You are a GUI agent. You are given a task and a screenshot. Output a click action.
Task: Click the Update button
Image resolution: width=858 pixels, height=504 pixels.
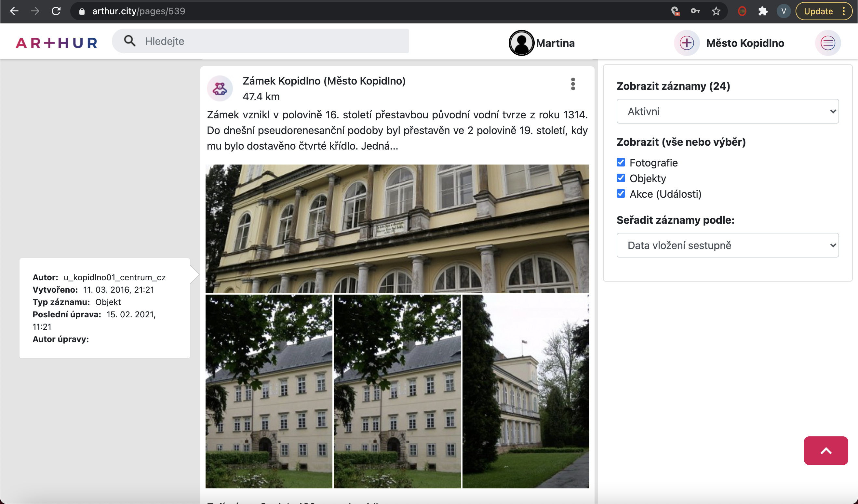click(x=818, y=11)
